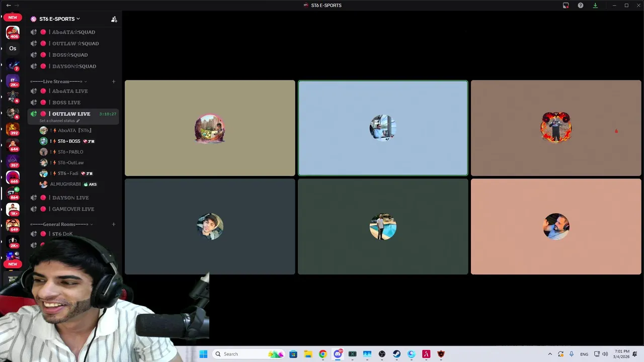Join AboATA LIVE voice channel

(x=73, y=91)
